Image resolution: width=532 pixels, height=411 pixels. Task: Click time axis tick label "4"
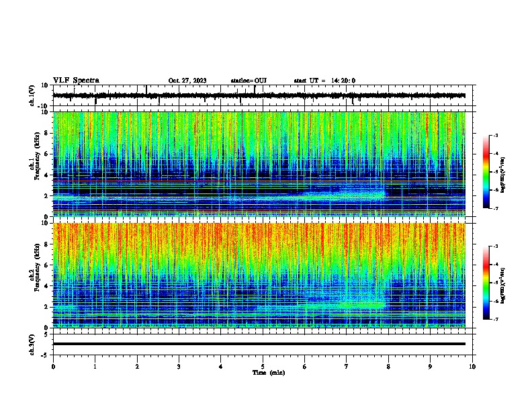coord(221,367)
